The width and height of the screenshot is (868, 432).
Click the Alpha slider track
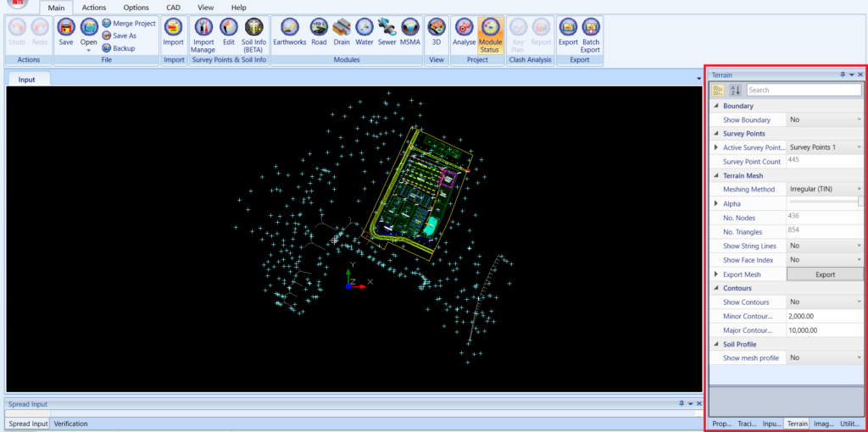(x=824, y=202)
